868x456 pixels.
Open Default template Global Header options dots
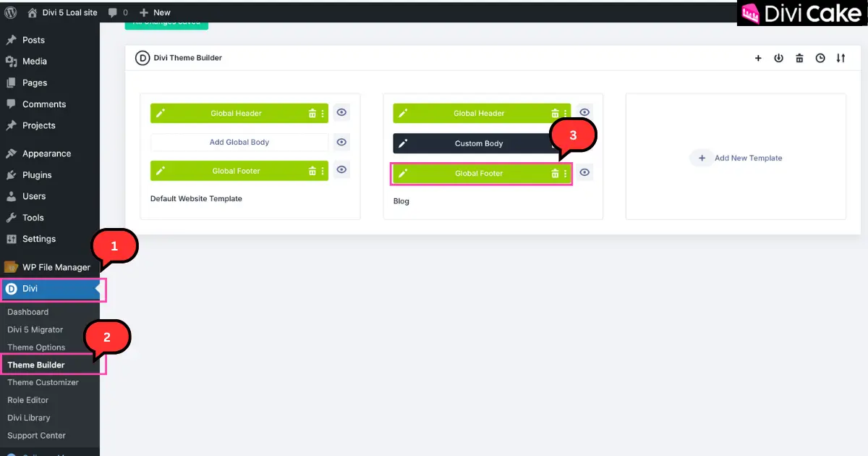click(323, 113)
